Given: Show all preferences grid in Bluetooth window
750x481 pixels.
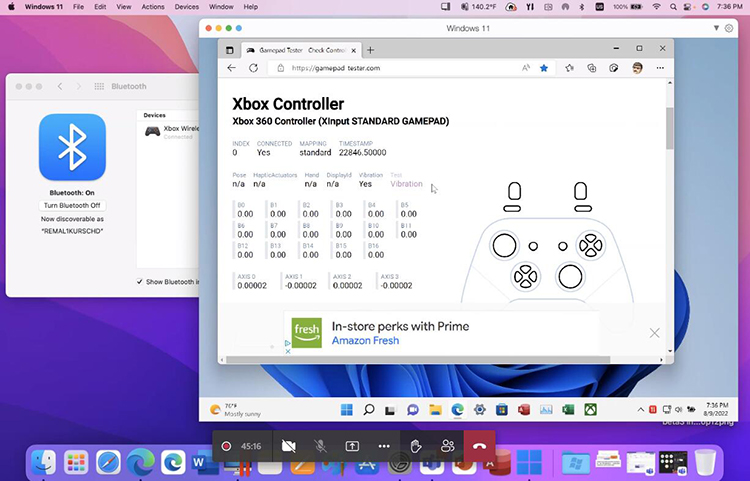Looking at the screenshot, I should point(99,87).
